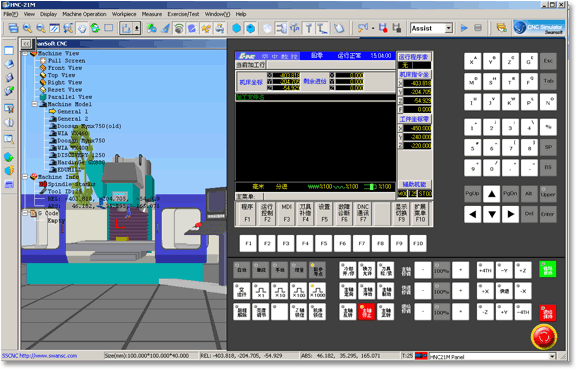582x372 pixels.
Task: Toggle the X1 increment step key
Action: [x=261, y=291]
